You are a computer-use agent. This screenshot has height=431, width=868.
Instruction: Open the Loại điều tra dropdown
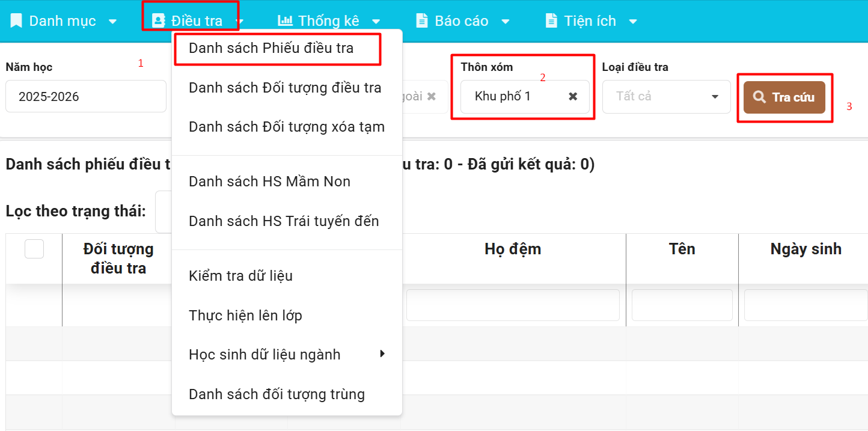coord(666,96)
